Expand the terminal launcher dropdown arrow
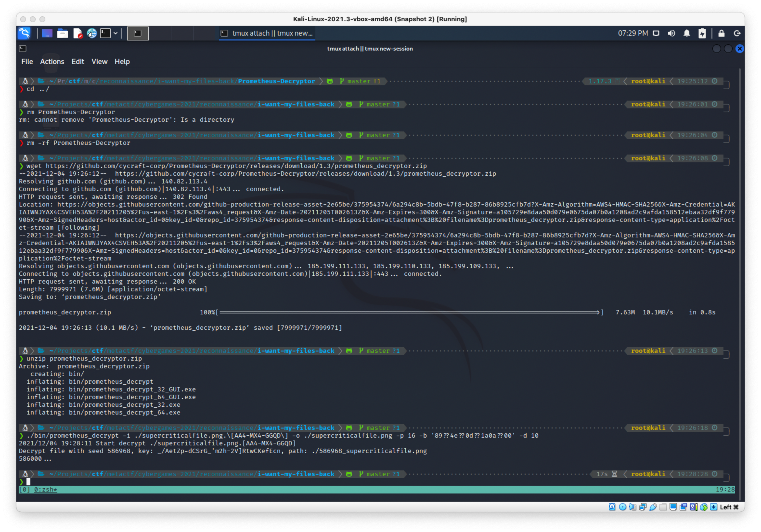The width and height of the screenshot is (761, 532). [115, 33]
